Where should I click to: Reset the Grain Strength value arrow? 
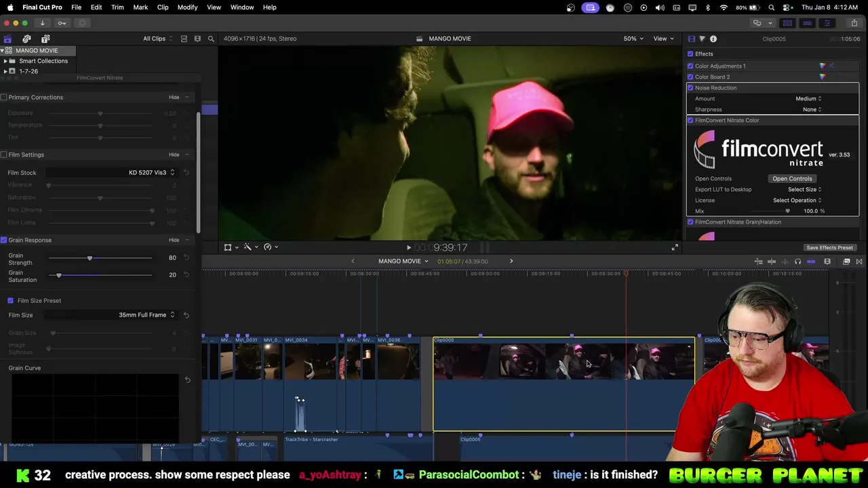tap(186, 258)
